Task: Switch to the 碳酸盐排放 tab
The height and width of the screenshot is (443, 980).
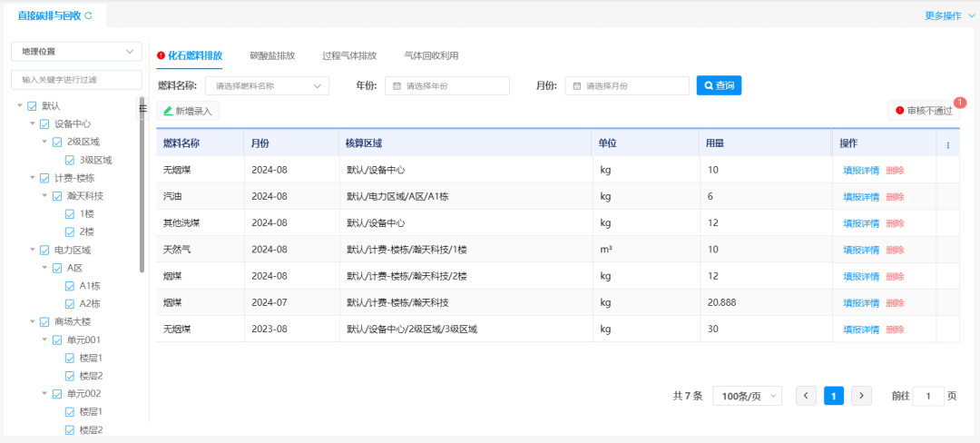Action: [272, 55]
